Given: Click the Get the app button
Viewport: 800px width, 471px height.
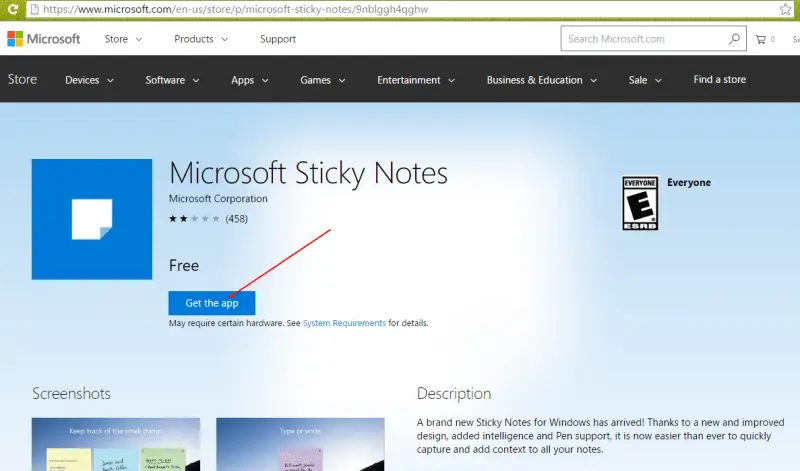Looking at the screenshot, I should pos(212,303).
